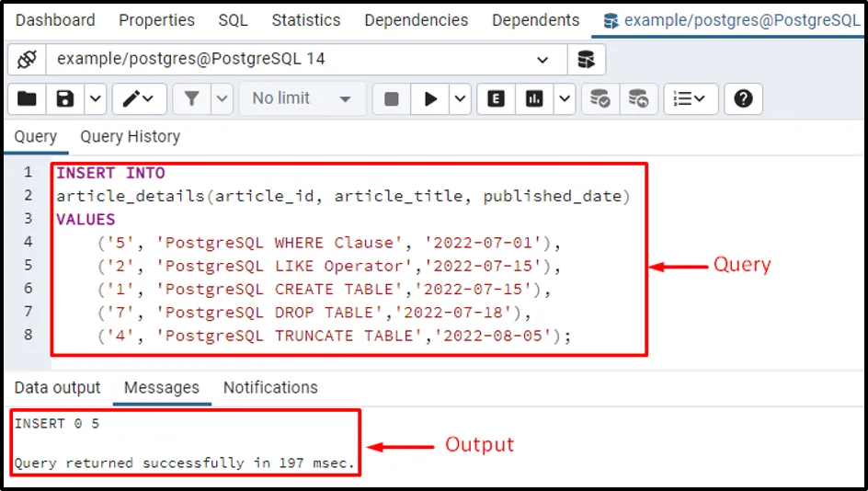The height and width of the screenshot is (491, 868).
Task: Open file with the folder icon
Action: [27, 99]
